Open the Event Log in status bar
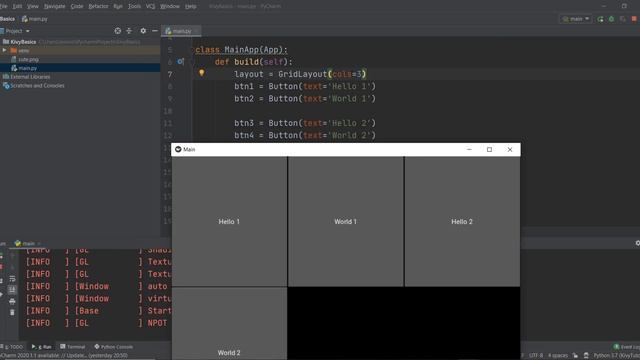The width and height of the screenshot is (640, 360). click(627, 347)
